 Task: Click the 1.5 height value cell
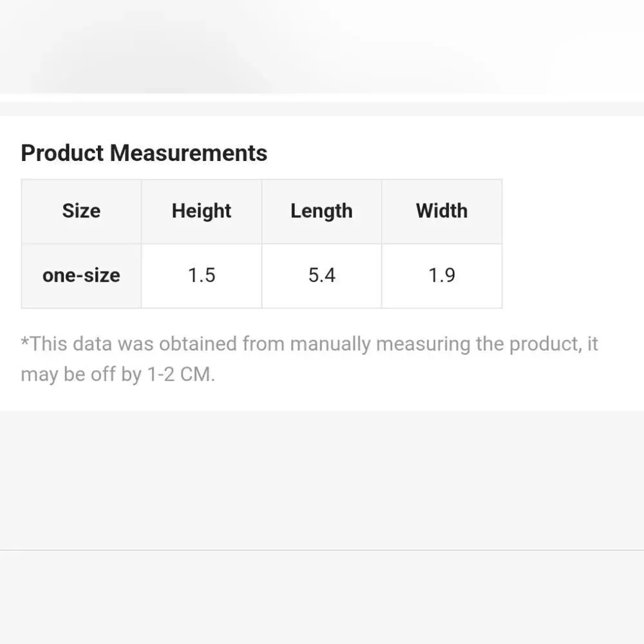(x=202, y=276)
